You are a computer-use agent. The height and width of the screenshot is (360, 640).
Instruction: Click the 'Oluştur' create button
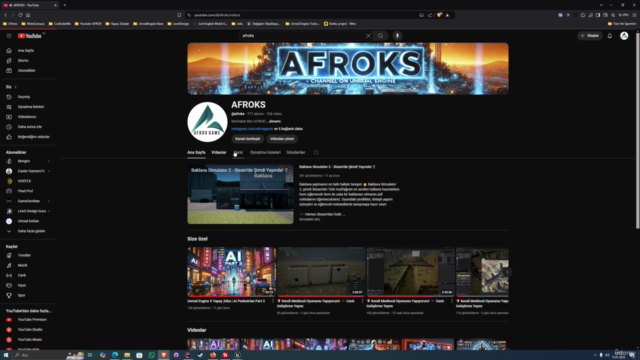(590, 36)
